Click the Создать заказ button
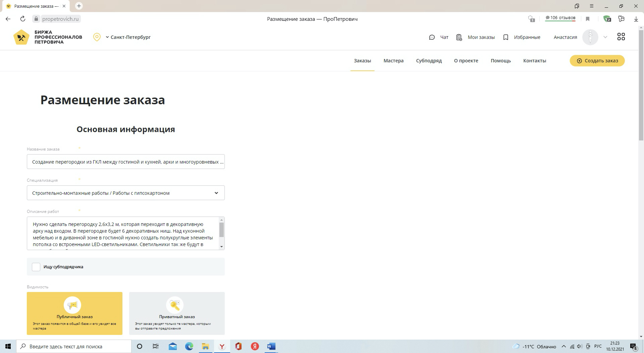The height and width of the screenshot is (353, 644). point(597,61)
